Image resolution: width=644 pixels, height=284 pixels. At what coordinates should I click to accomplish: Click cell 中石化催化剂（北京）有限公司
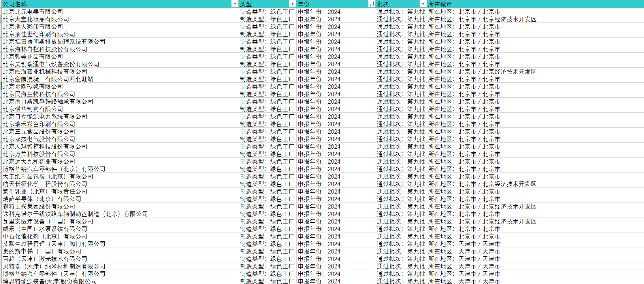point(120,236)
